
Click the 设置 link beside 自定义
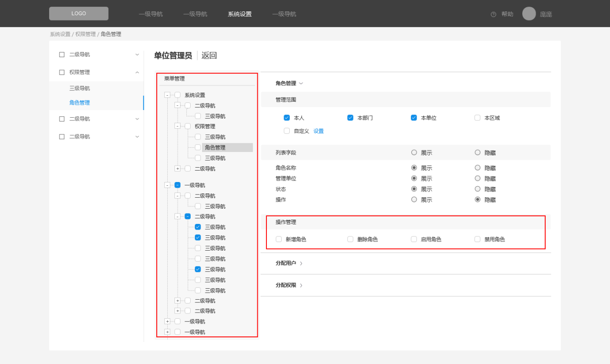pos(319,131)
